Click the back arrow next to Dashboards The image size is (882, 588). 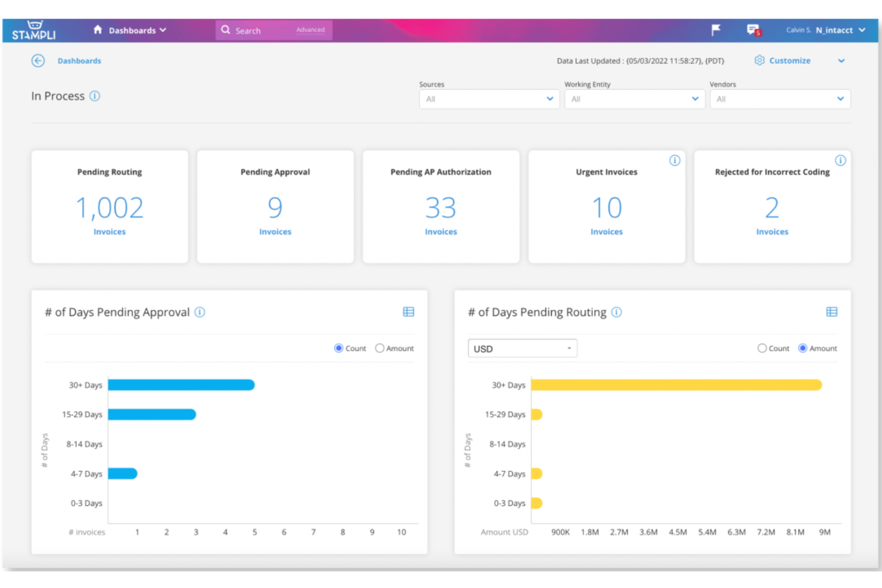38,61
